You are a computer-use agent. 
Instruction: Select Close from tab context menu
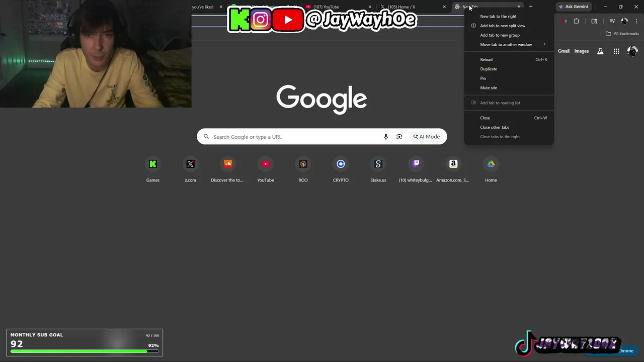click(x=509, y=118)
